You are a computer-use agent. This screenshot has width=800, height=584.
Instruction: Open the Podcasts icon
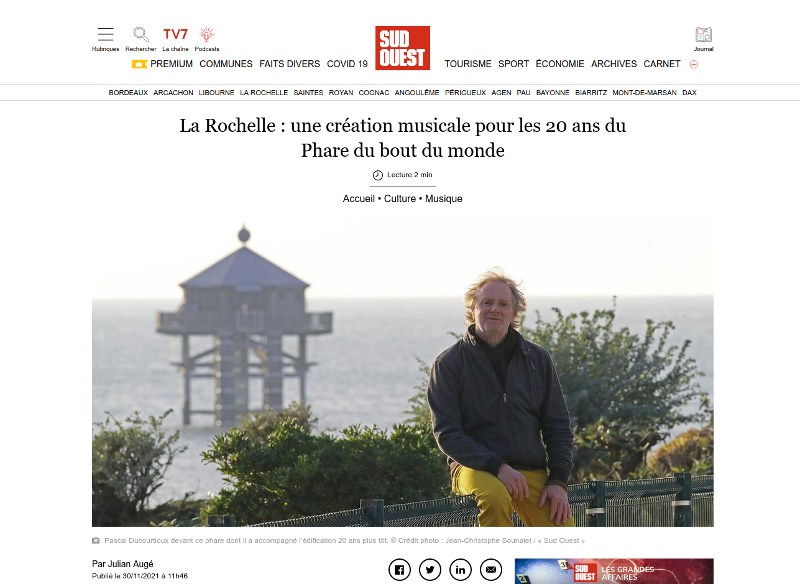pos(207,39)
